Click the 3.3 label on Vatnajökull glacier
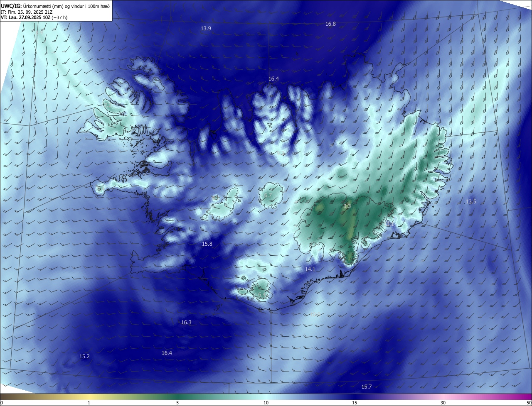The height and width of the screenshot is (406, 532). pos(347,206)
